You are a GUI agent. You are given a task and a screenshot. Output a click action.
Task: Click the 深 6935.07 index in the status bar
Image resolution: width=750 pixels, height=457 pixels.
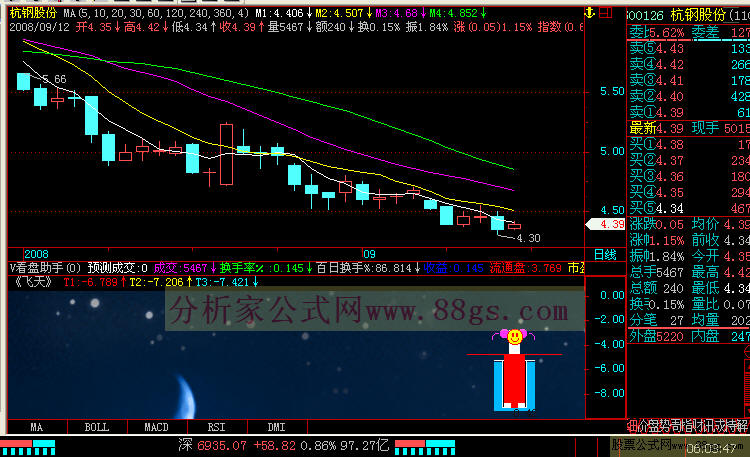[x=212, y=446]
